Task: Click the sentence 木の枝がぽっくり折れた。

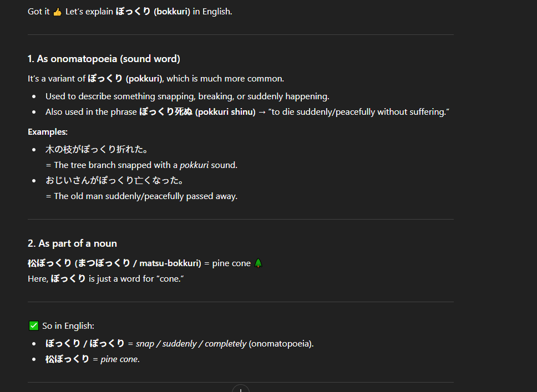Action: pos(97,149)
